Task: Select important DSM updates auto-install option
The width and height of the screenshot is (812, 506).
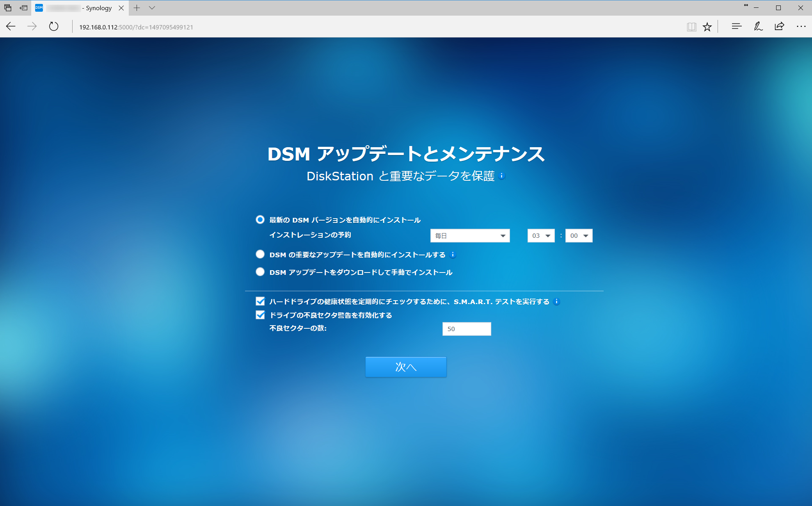Action: [x=260, y=255]
